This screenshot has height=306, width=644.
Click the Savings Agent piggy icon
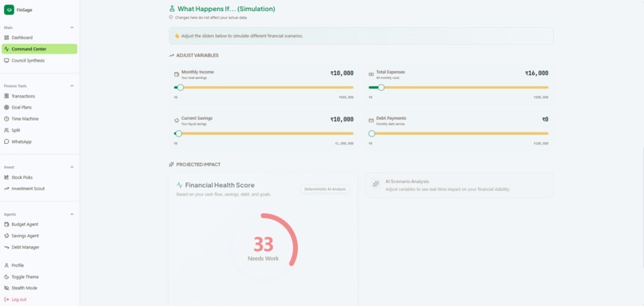6,236
